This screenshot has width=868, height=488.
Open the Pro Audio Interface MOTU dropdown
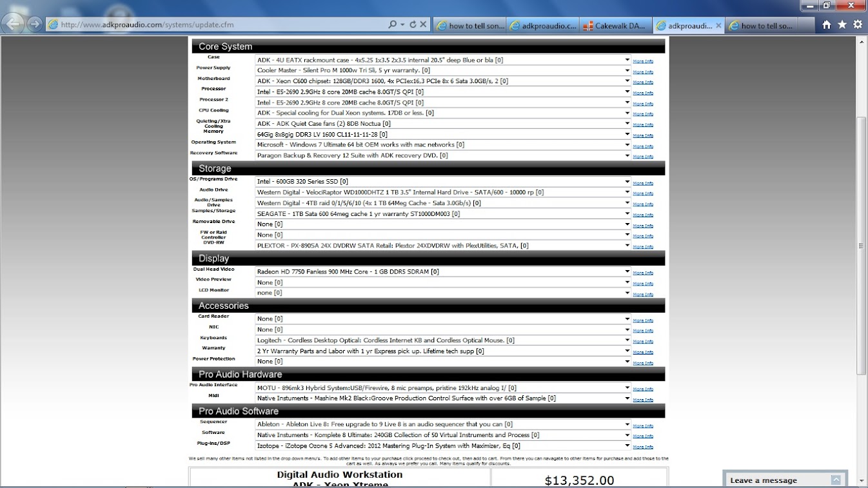pyautogui.click(x=442, y=388)
